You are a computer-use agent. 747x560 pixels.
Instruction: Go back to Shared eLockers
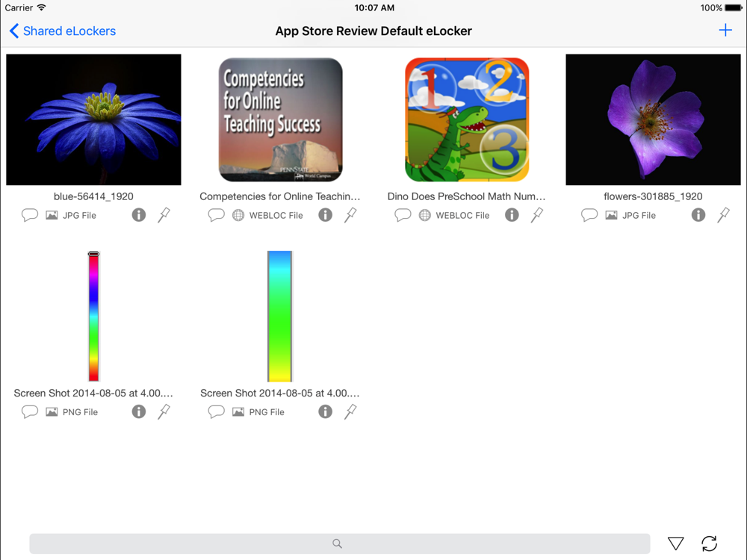click(63, 31)
